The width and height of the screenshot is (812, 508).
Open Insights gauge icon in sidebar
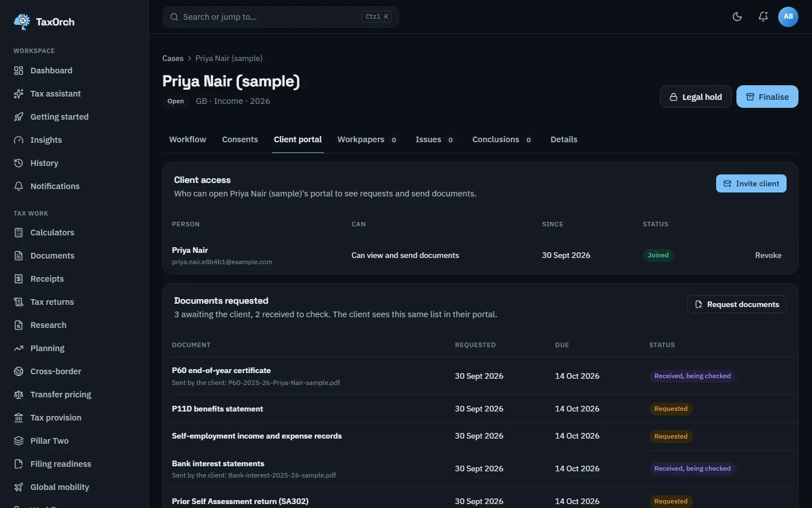coord(19,140)
